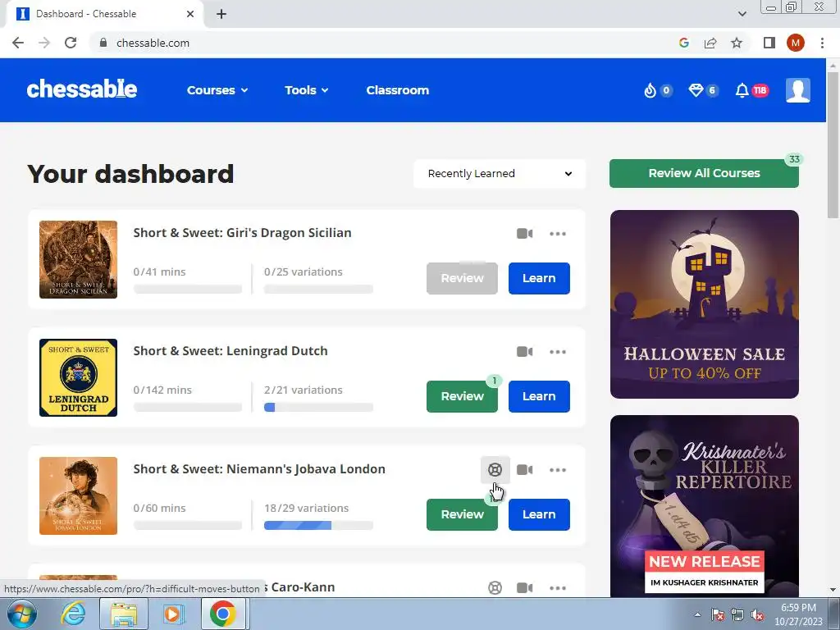Click the share page icon in address bar
The height and width of the screenshot is (630, 840).
[710, 43]
